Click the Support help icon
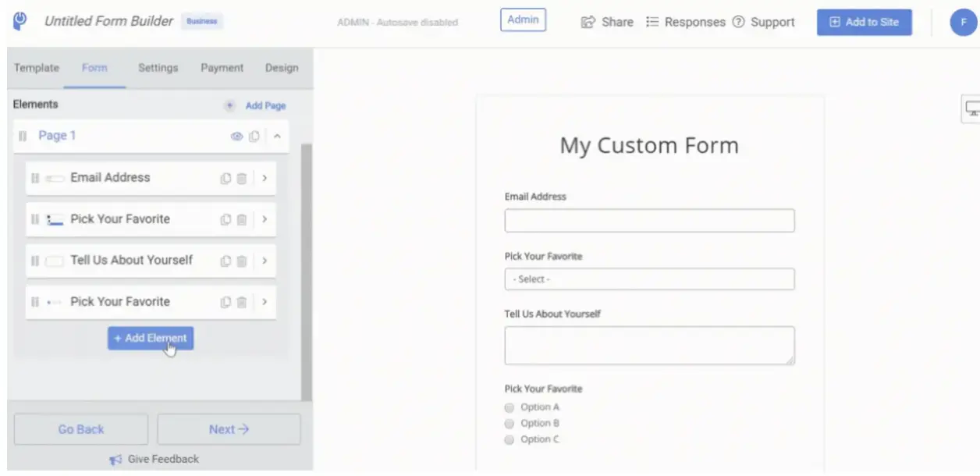Image resolution: width=980 pixels, height=476 pixels. (737, 22)
